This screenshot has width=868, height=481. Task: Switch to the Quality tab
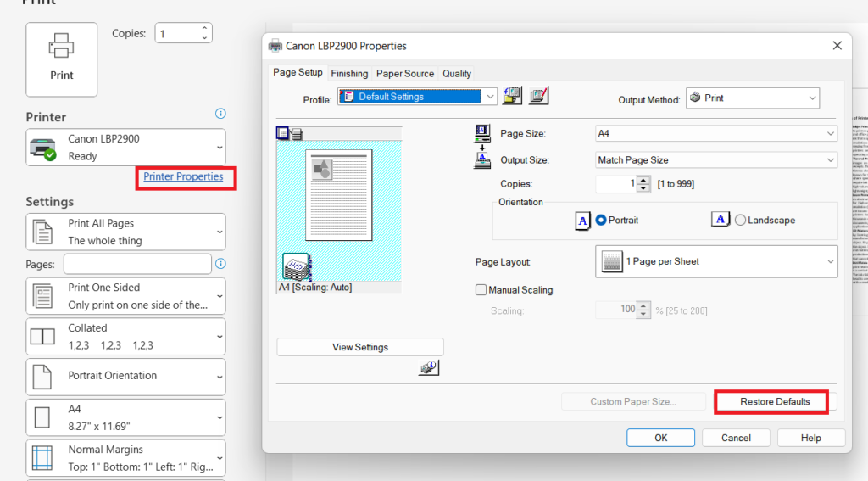pos(457,74)
